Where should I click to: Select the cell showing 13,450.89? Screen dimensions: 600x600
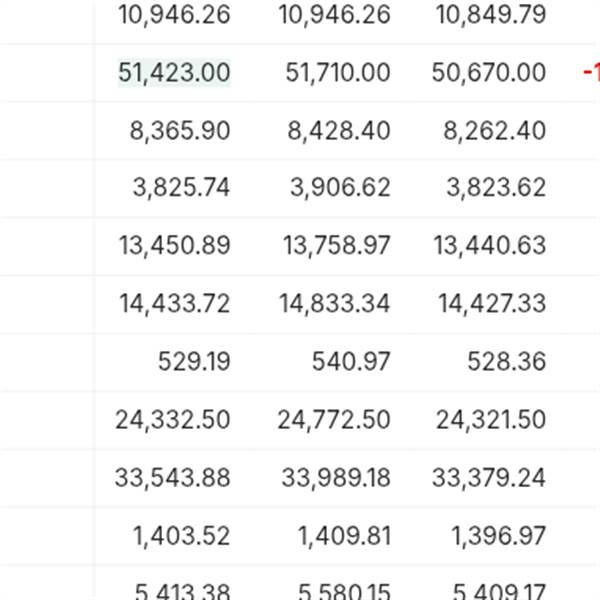pyautogui.click(x=175, y=245)
